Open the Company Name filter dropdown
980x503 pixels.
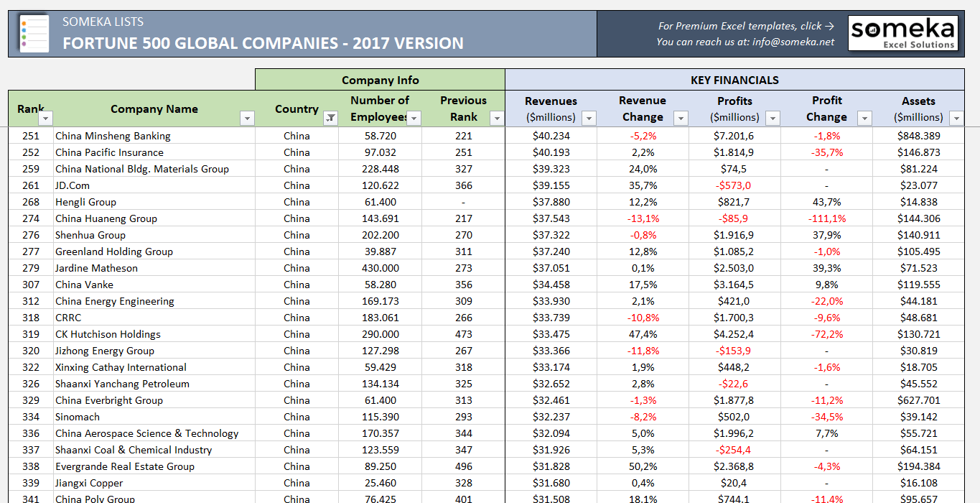click(247, 118)
